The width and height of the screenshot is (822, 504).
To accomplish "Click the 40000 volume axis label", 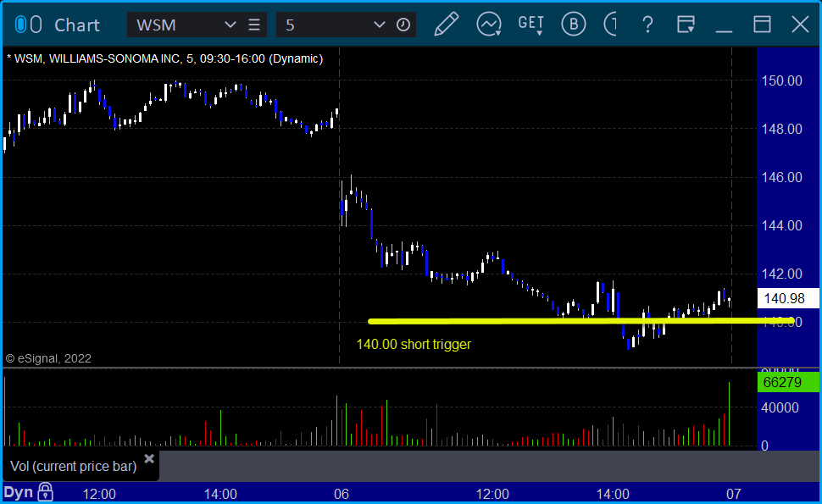I will click(780, 407).
